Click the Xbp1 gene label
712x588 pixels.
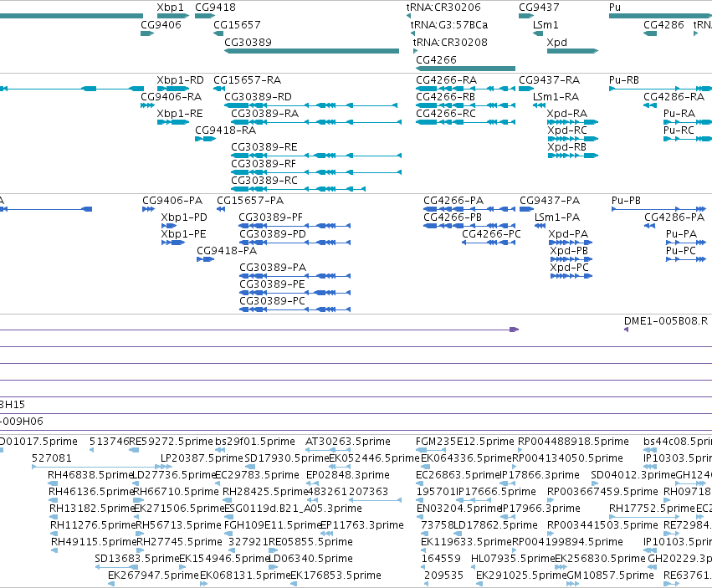point(171,8)
